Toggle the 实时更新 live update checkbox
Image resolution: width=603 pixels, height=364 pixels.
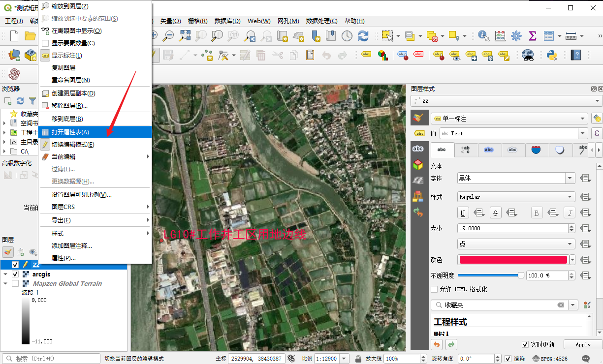click(x=525, y=344)
